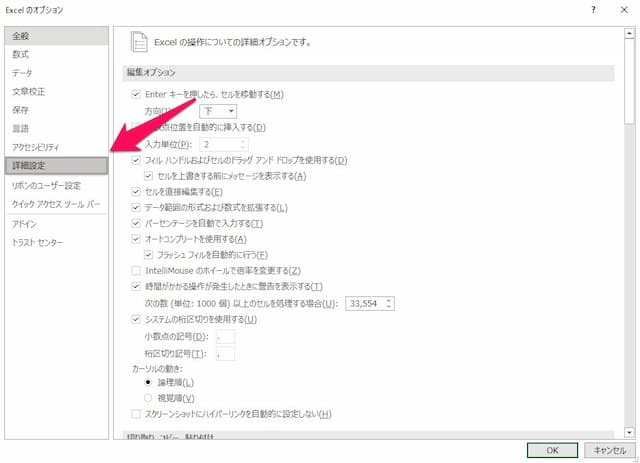The image size is (640, 463).
Task: Toggle フラッシュ フィル automatic checkbox
Action: (x=149, y=255)
